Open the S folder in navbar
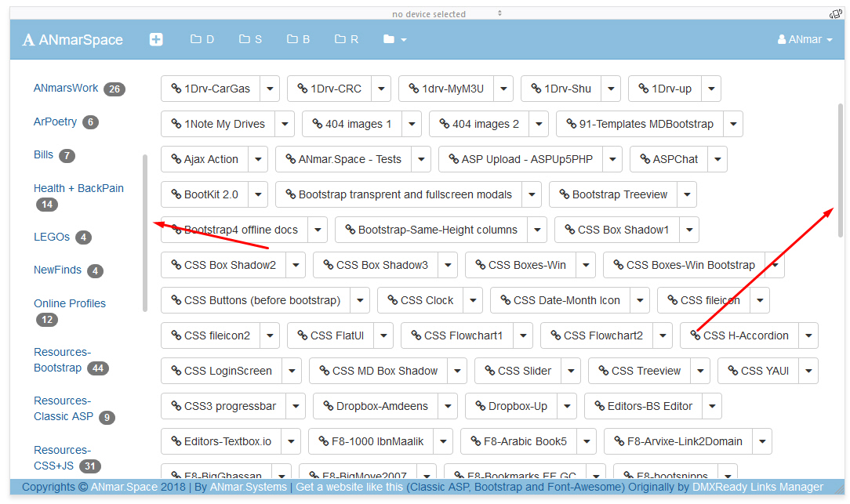The width and height of the screenshot is (850, 504). click(x=250, y=39)
